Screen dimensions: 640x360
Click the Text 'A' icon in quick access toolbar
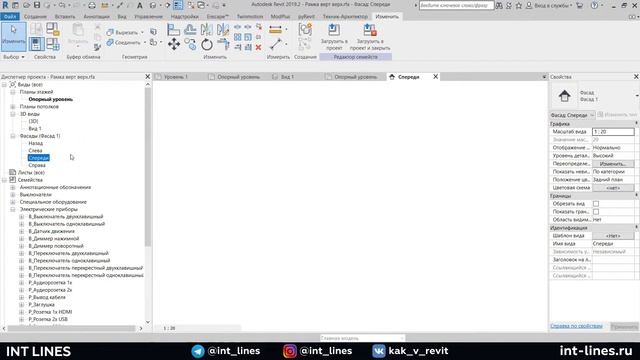140,5
